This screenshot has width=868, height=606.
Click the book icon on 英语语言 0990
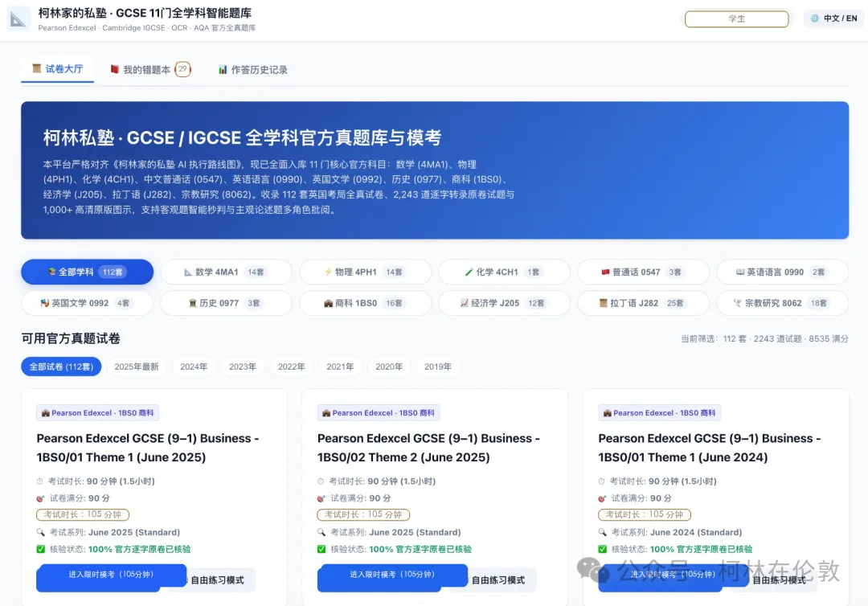[x=739, y=272]
